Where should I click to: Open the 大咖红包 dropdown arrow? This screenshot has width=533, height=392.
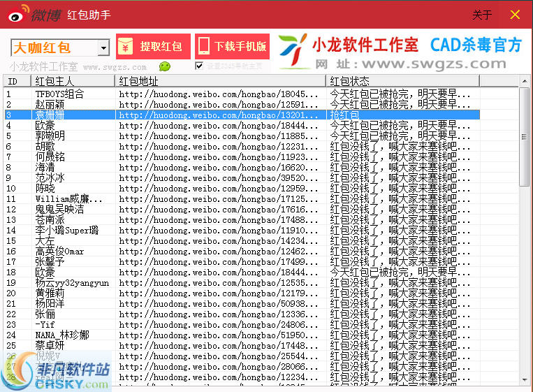point(103,48)
